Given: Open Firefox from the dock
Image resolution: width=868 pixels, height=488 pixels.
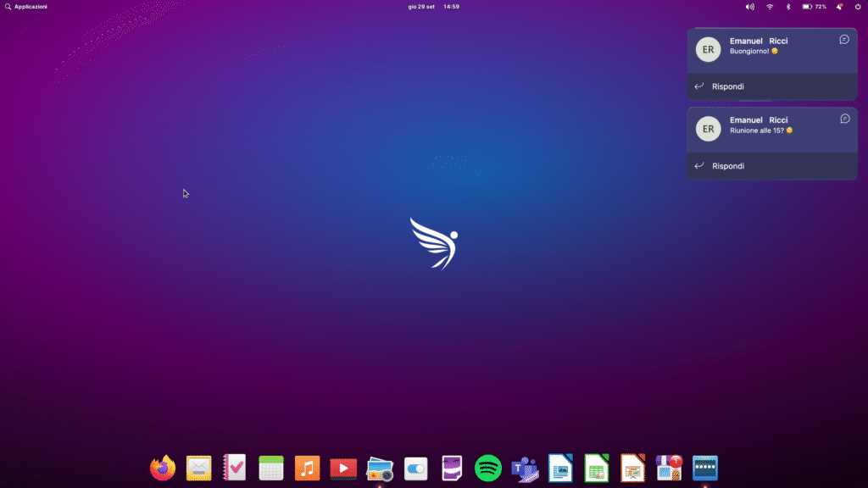Looking at the screenshot, I should pos(163,468).
